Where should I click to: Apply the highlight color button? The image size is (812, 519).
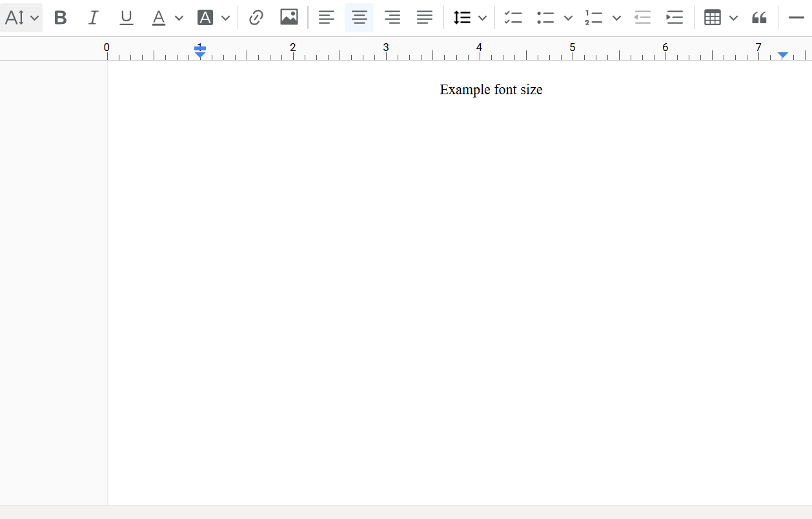[205, 18]
